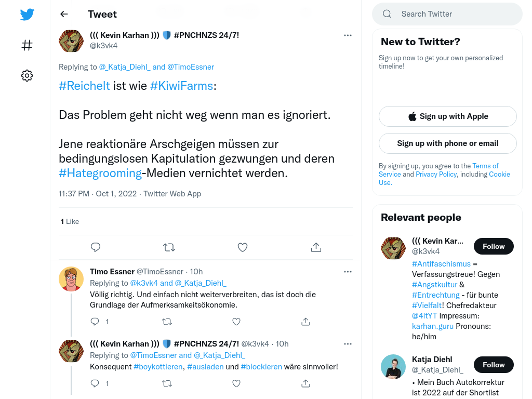Like the main tweet with the heart icon

pos(243,247)
